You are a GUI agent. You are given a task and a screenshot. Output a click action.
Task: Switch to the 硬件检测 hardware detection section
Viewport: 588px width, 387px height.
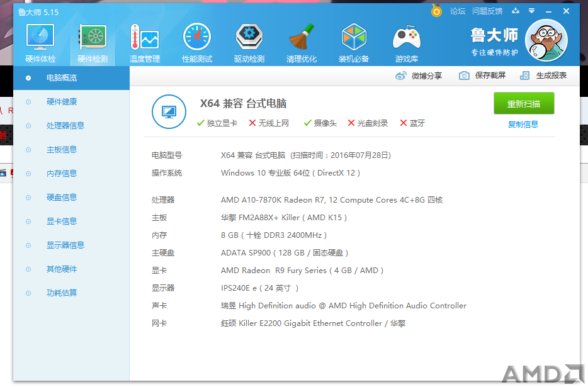pyautogui.click(x=93, y=43)
